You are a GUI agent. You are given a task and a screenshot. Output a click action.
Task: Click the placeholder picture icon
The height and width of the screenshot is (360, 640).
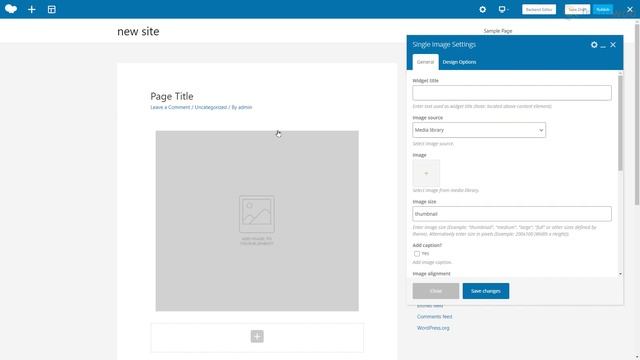(x=257, y=214)
